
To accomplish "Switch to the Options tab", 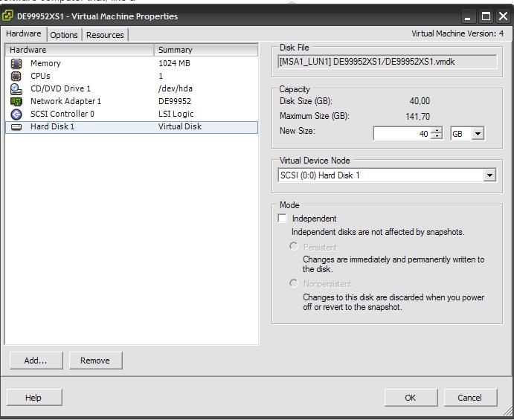I will [x=64, y=35].
